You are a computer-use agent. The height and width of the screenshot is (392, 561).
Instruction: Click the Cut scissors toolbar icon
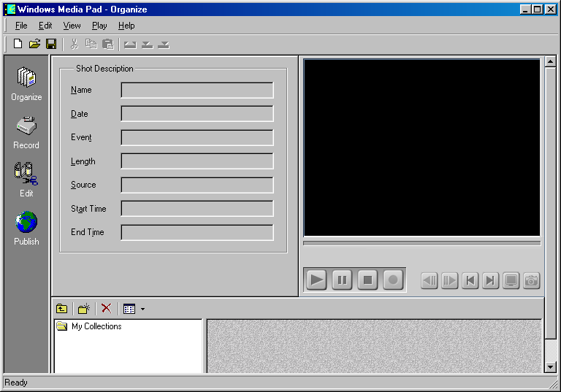pos(74,44)
